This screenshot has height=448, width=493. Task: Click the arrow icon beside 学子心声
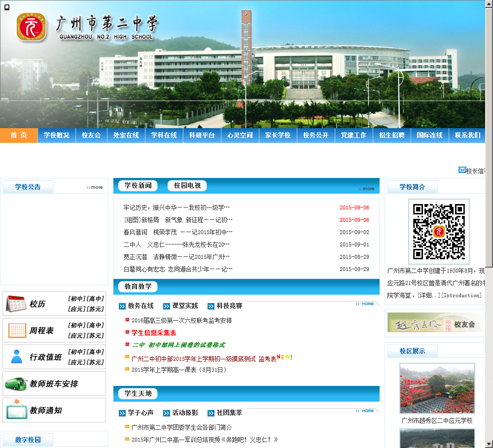pos(122,413)
